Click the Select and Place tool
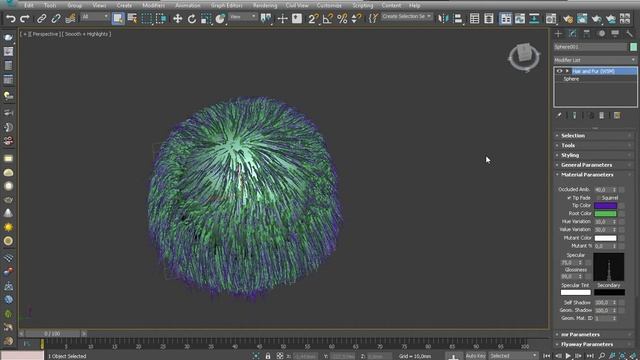Screen dimensions: 640x360 [220, 19]
